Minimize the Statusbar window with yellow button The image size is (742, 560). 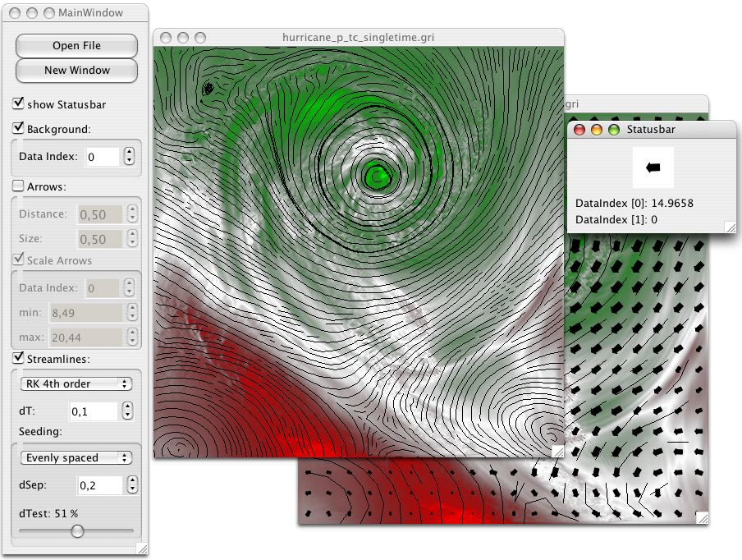pos(596,130)
